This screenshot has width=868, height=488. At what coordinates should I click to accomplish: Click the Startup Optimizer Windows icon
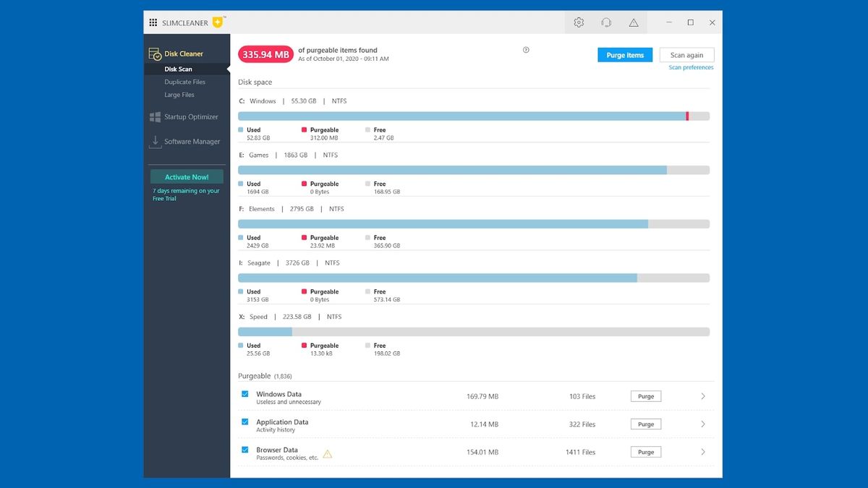pyautogui.click(x=155, y=116)
